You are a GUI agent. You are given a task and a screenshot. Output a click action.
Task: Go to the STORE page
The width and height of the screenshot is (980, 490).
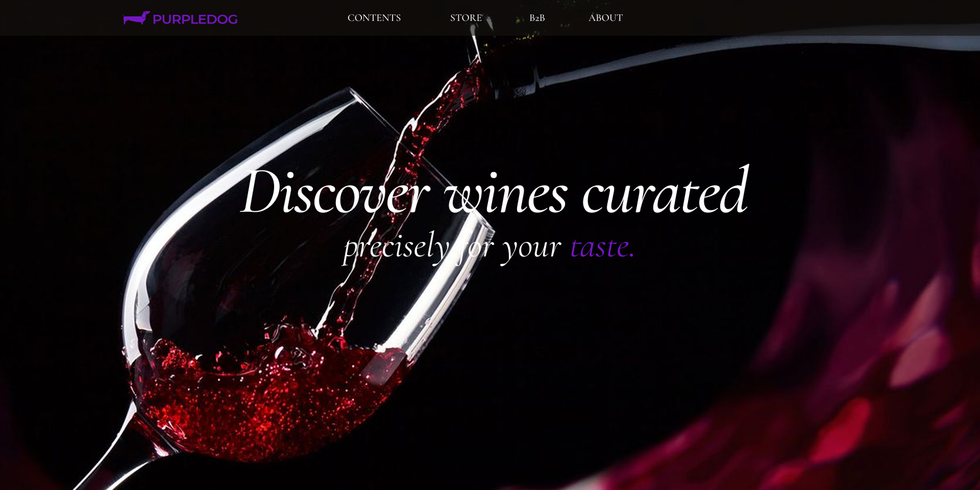466,18
